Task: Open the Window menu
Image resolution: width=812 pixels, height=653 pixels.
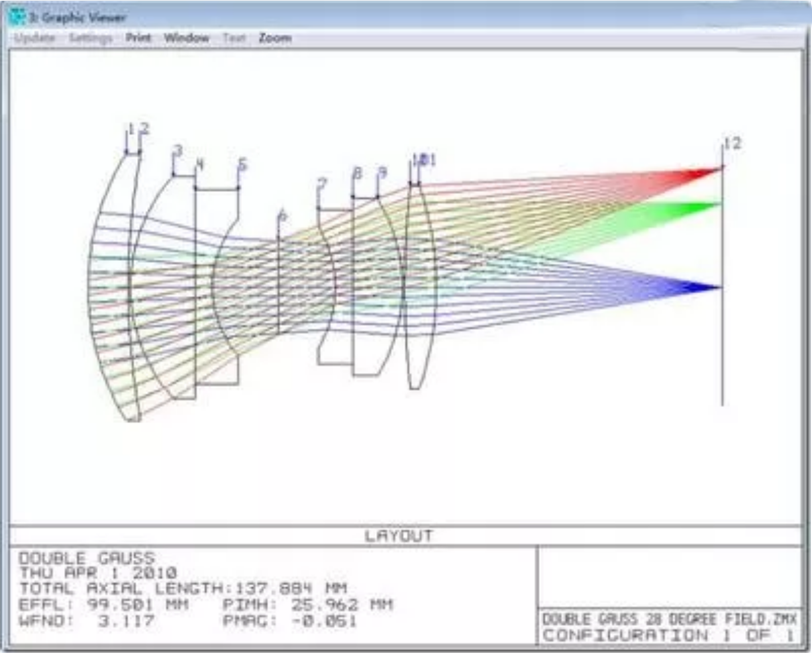Action: point(186,38)
